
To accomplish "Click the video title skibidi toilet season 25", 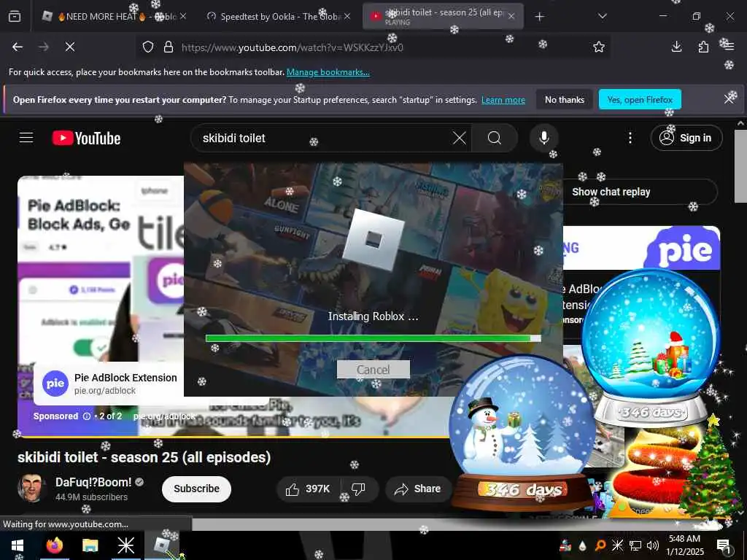I will pos(144,457).
